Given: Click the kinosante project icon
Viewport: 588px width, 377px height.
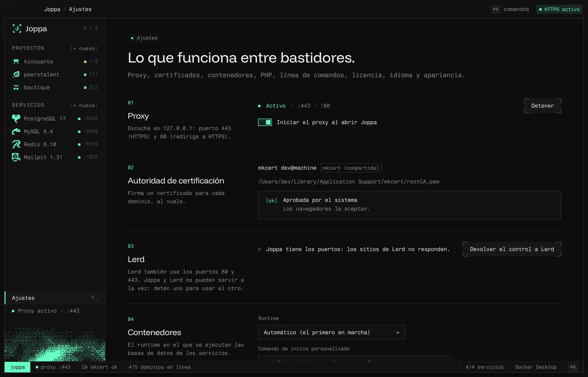Looking at the screenshot, I should pos(16,61).
